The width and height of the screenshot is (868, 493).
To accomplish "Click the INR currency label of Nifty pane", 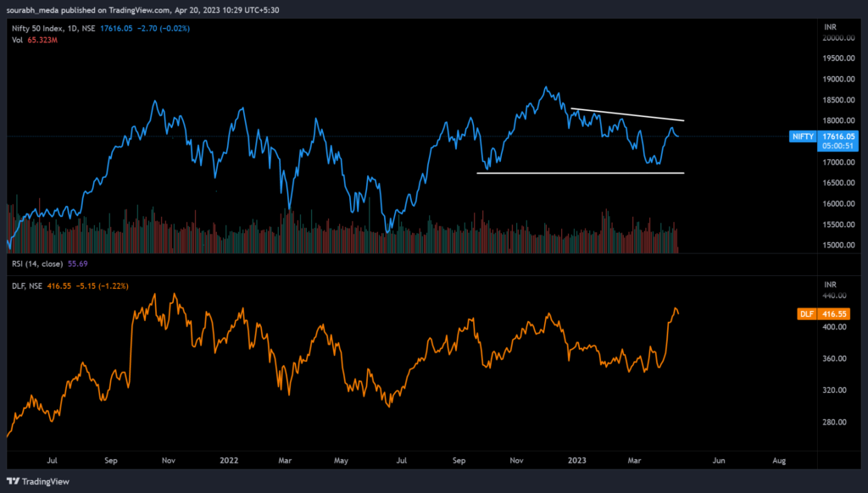I will 831,27.
